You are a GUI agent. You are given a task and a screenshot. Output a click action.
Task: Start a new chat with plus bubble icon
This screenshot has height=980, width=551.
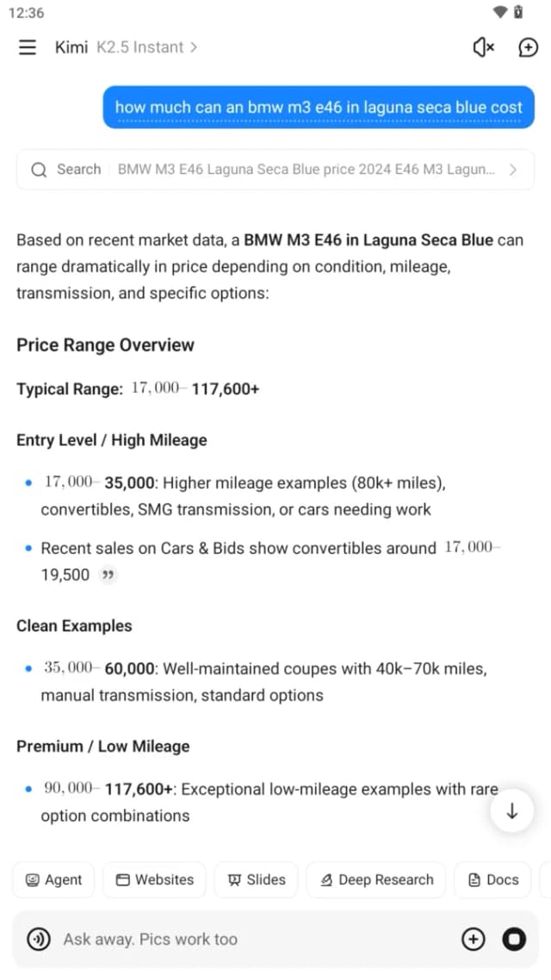[x=529, y=47]
